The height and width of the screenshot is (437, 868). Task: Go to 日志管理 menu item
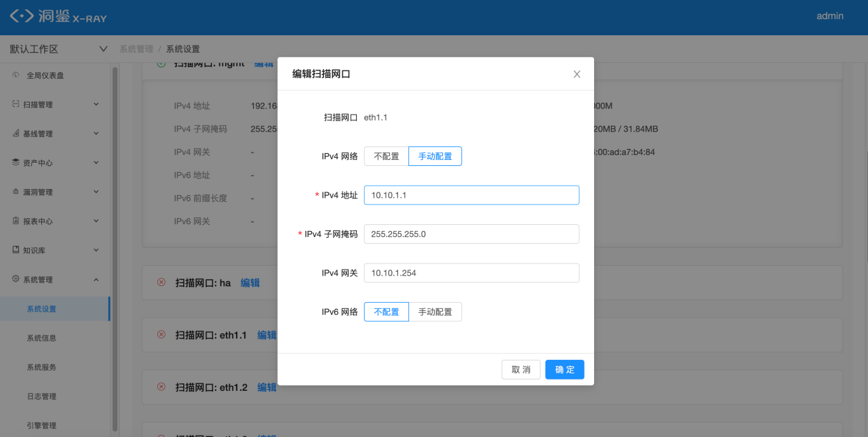click(x=42, y=396)
